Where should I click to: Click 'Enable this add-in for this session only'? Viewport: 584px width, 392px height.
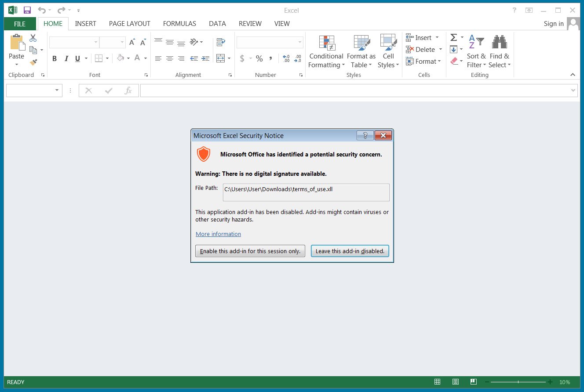[250, 251]
